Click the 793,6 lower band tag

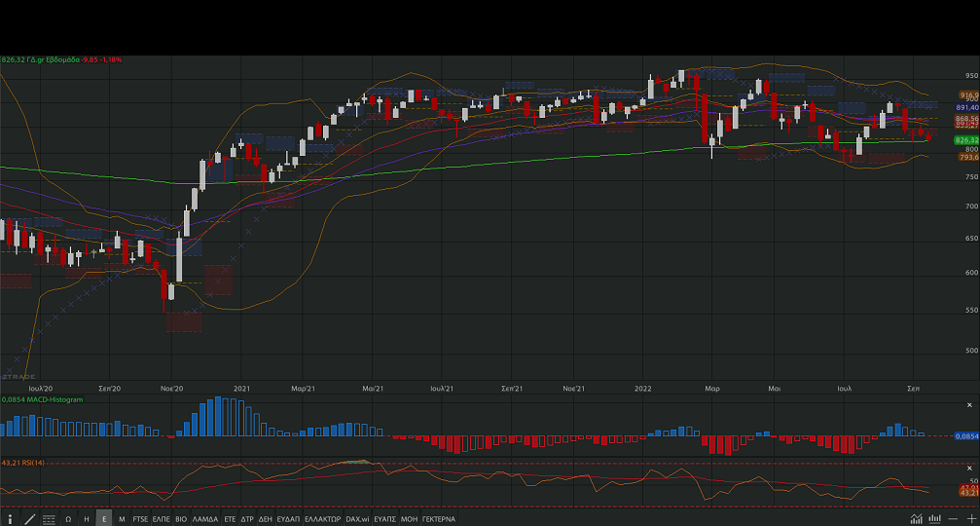[968, 157]
